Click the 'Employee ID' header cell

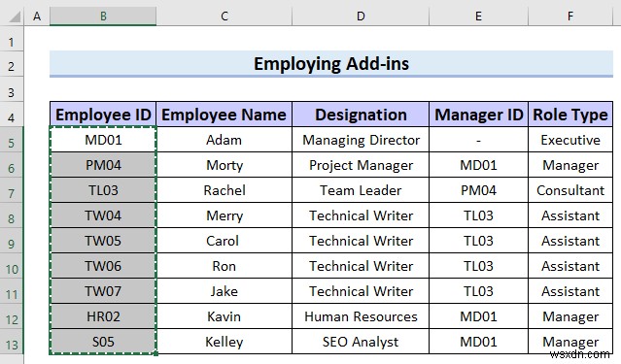103,115
